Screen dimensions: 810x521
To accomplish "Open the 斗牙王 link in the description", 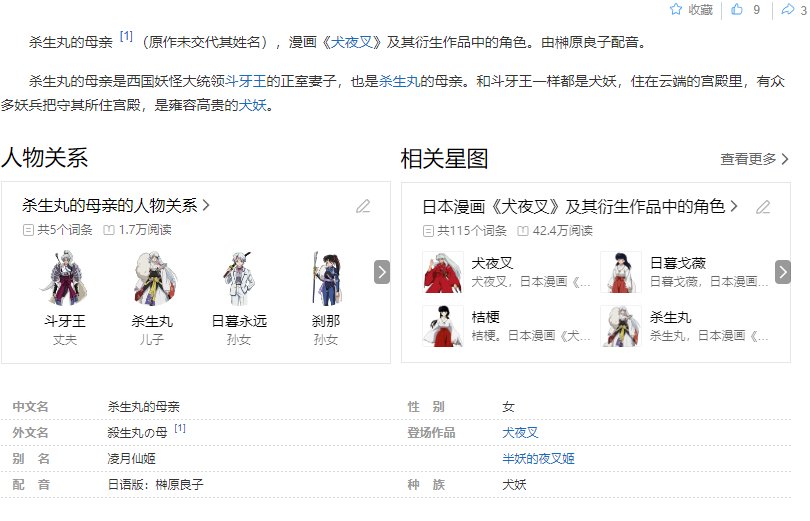I will coord(245,81).
